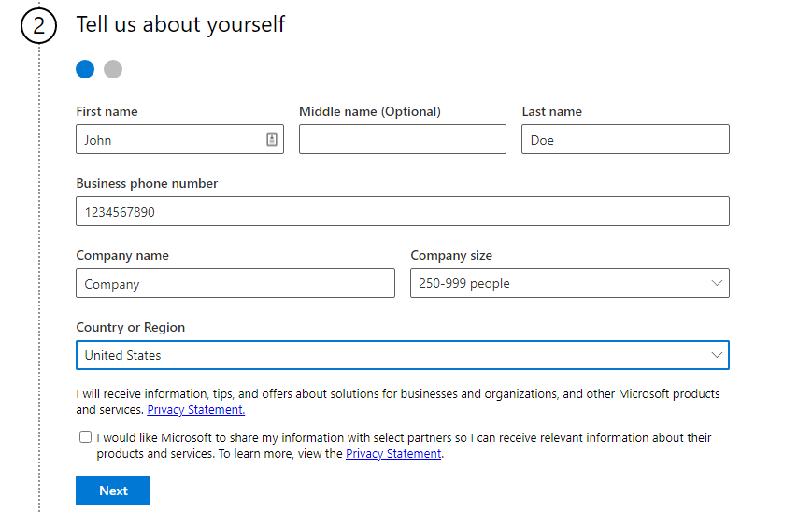Screen dimensions: 812x512
Task: Click the gray second-page progress dot
Action: (x=113, y=69)
